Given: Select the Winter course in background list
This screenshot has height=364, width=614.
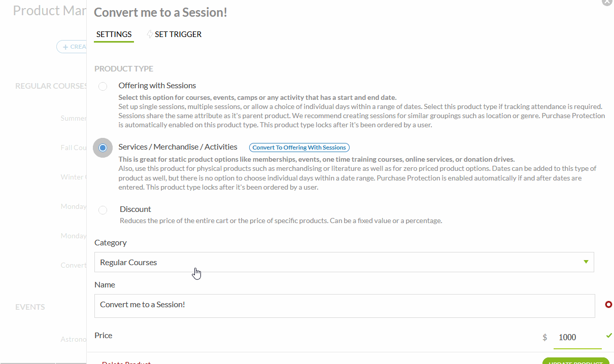Looking at the screenshot, I should [74, 177].
